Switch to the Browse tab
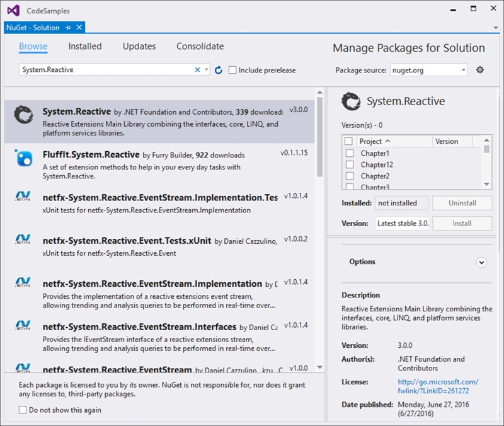The height and width of the screenshot is (426, 504). 33,46
